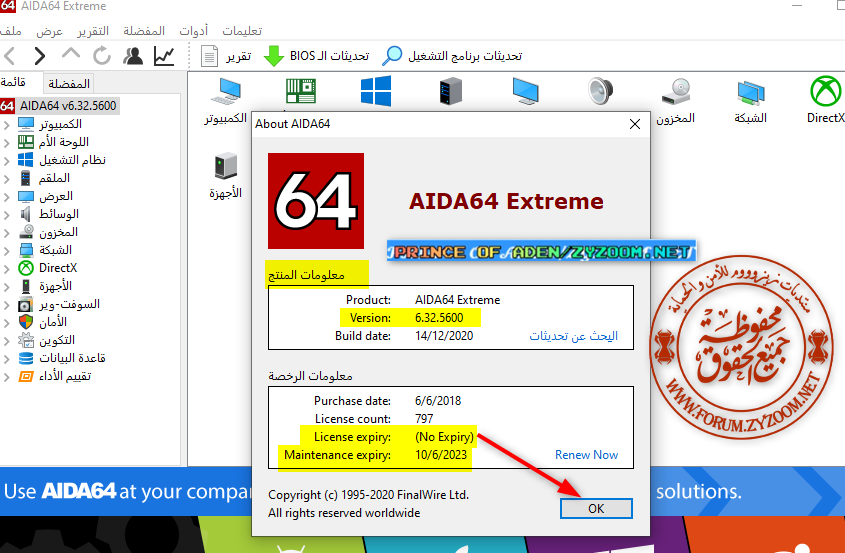Expand the تقييم الأداء tree node chevron
Viewport: 845px width, 553px height.
(x=6, y=377)
